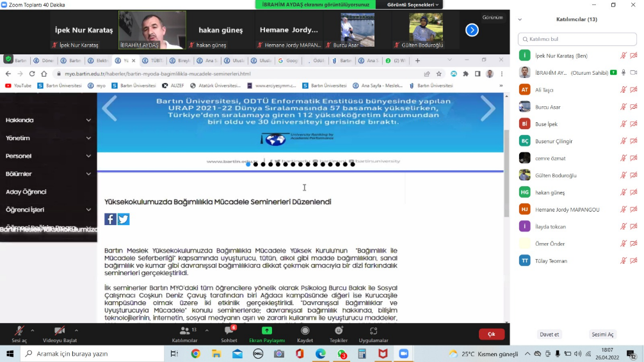Open Tepkiler reactions
The width and height of the screenshot is (644, 362).
(x=339, y=331)
